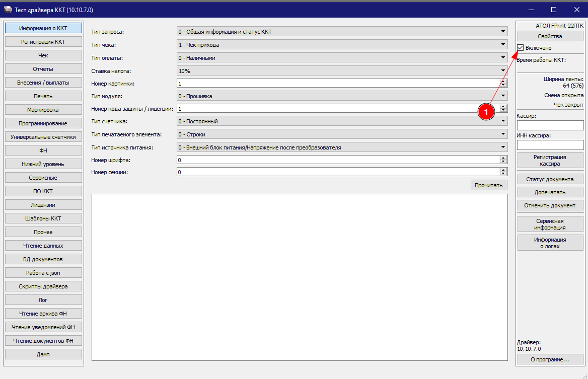Viewport: 588px width, 379px height.
Task: Click the ИНН кассира text field
Action: 550,144
